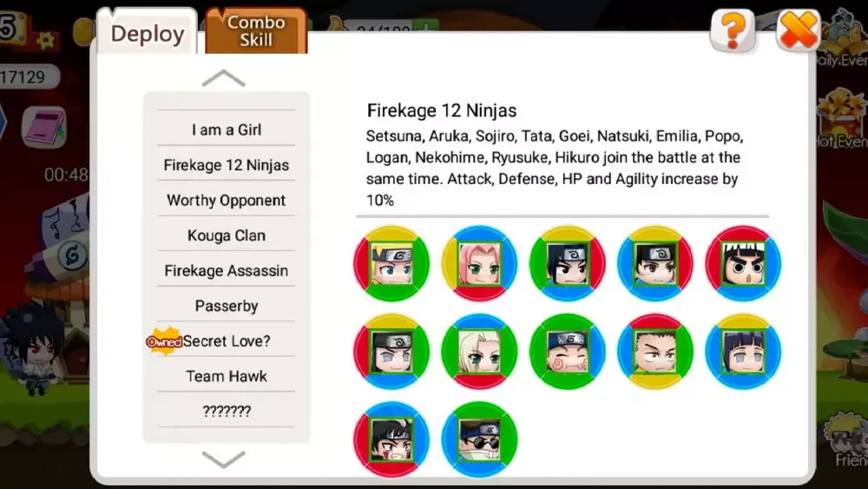Choose the bowl-cut ninja with round eyes
The height and width of the screenshot is (489, 868).
[743, 263]
